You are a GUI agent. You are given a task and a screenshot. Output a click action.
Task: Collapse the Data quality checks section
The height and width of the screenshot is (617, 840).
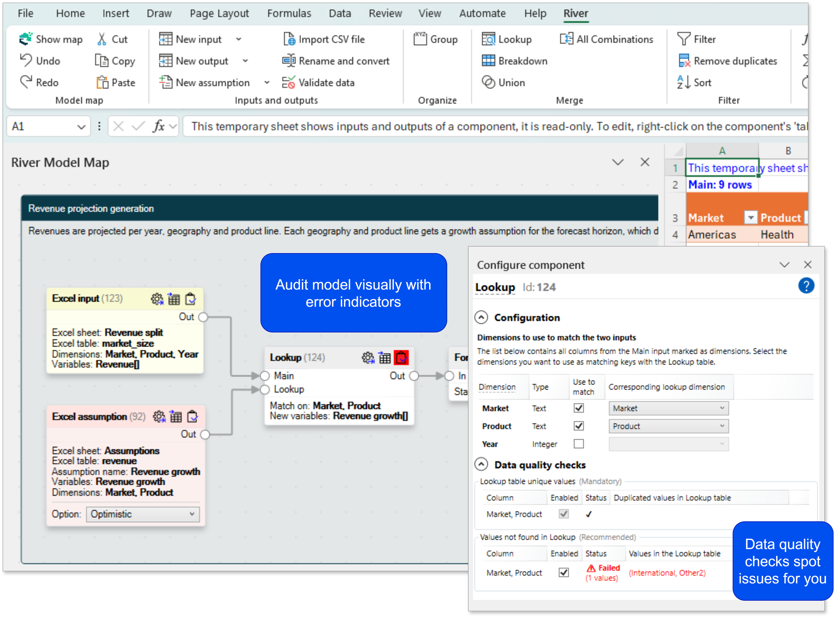tap(481, 464)
